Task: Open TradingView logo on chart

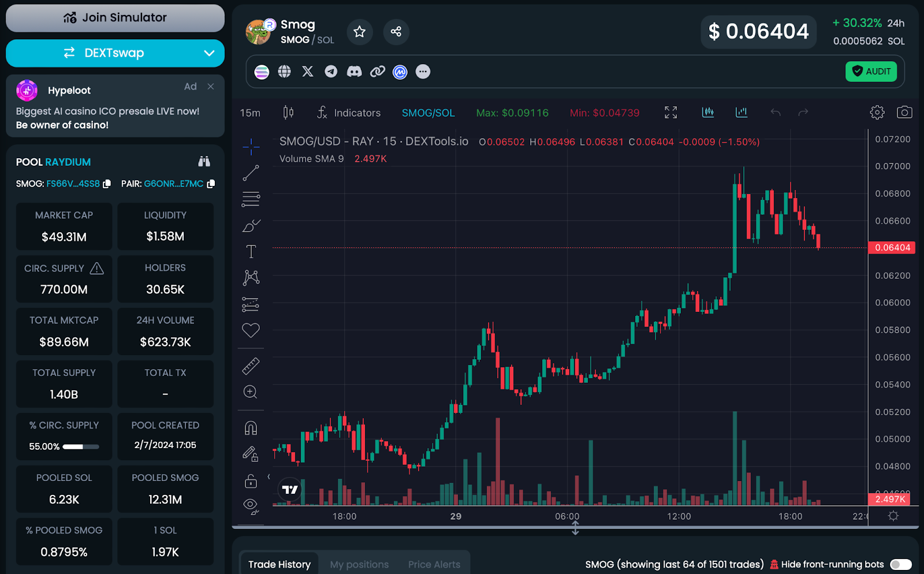Action: coord(290,490)
